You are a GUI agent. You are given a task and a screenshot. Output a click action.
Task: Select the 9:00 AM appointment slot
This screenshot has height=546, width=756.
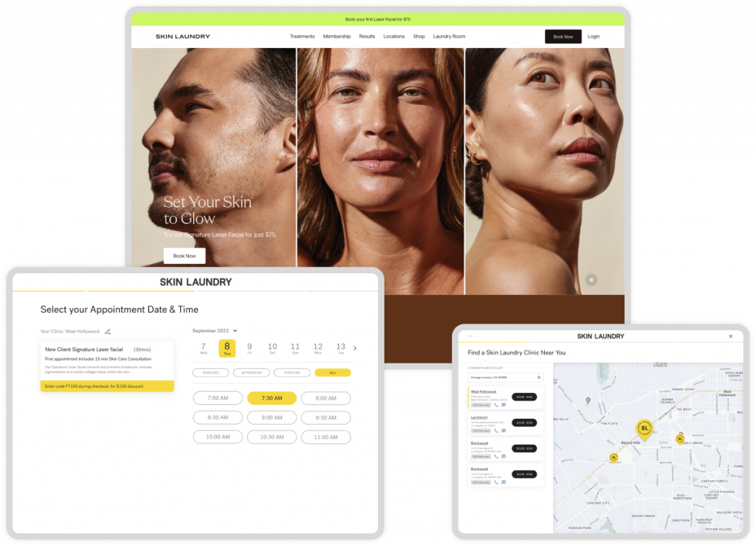tap(272, 417)
